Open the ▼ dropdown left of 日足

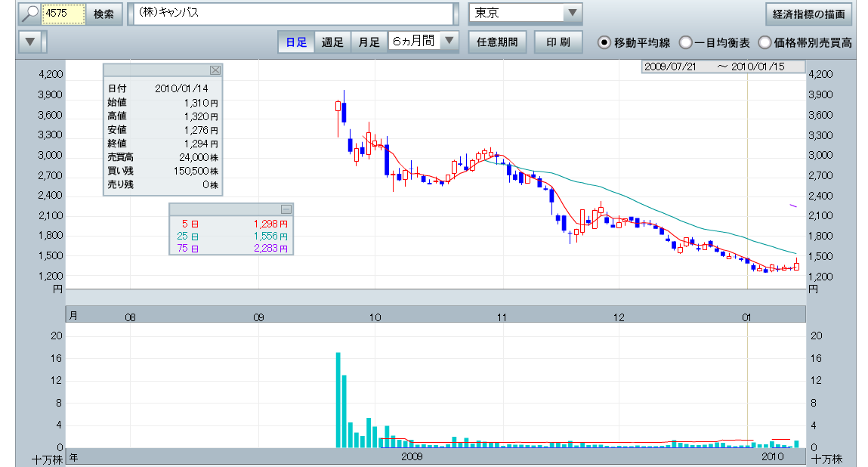tap(30, 42)
